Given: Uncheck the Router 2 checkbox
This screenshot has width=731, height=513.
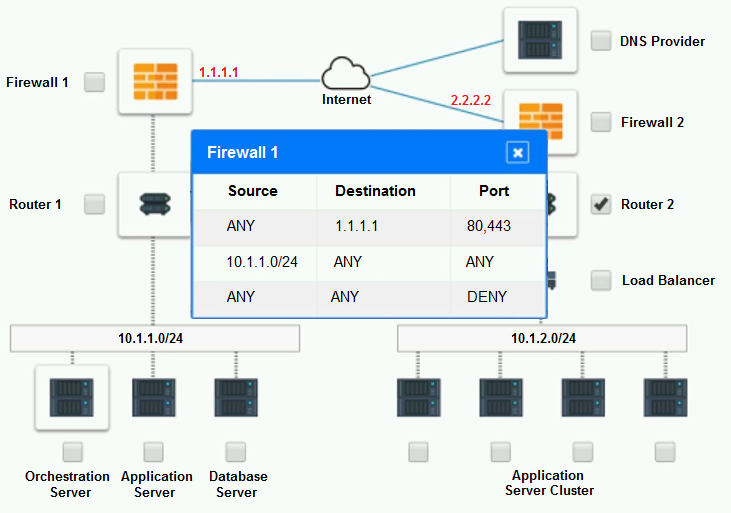Looking at the screenshot, I should [601, 204].
